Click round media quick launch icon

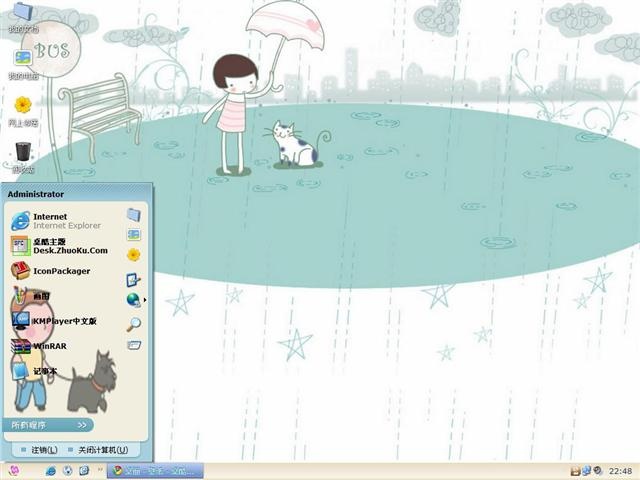tap(67, 471)
